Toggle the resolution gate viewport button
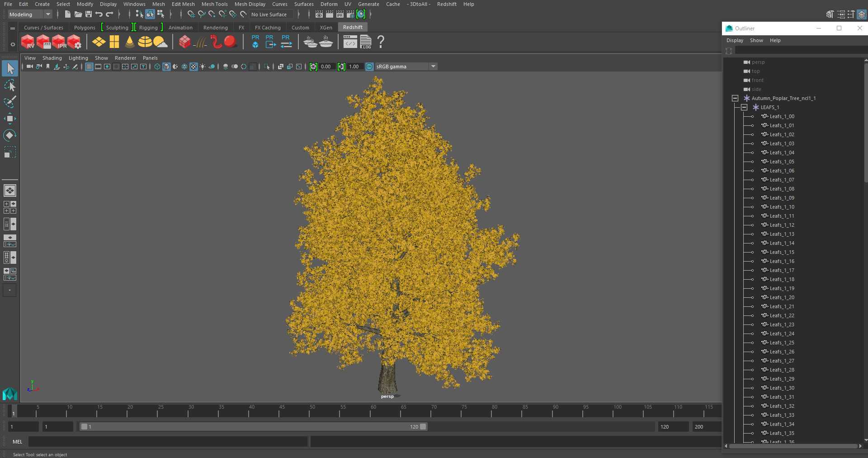 (107, 67)
